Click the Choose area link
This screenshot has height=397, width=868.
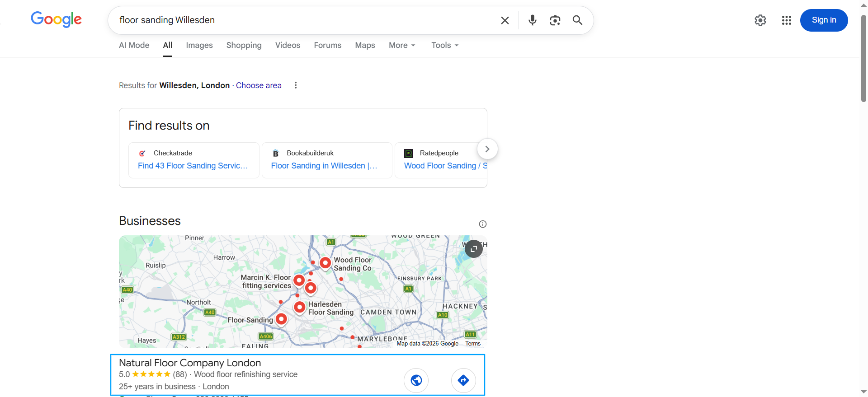point(259,85)
